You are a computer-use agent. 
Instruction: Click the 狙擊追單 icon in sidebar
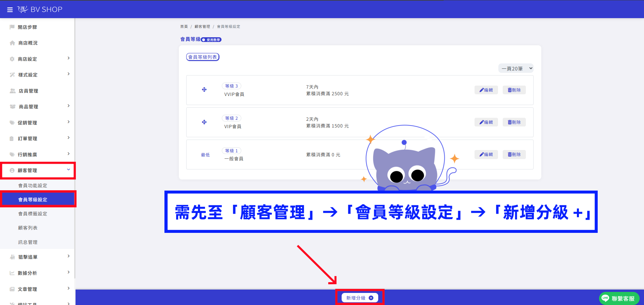pos(12,257)
